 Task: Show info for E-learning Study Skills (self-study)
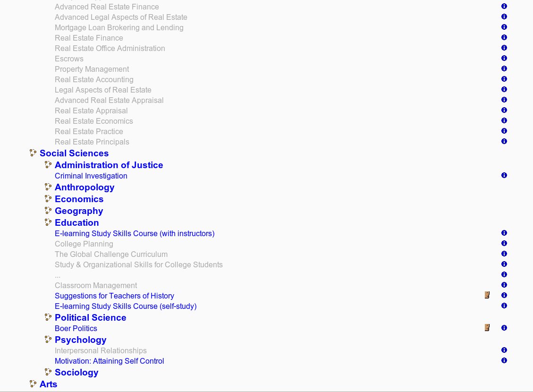click(504, 306)
